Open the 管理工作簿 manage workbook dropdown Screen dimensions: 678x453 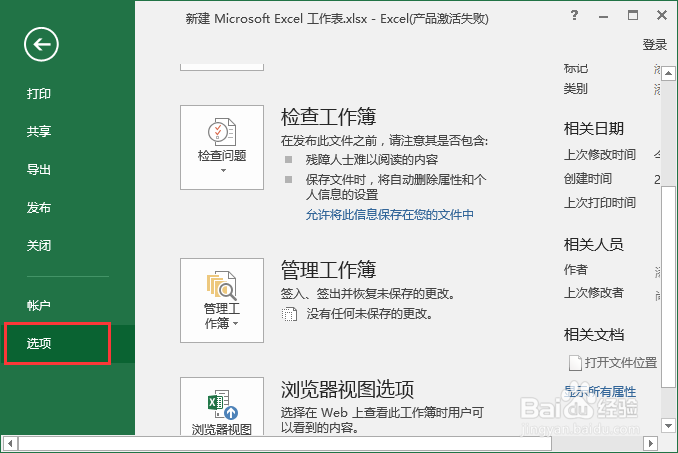pyautogui.click(x=222, y=300)
